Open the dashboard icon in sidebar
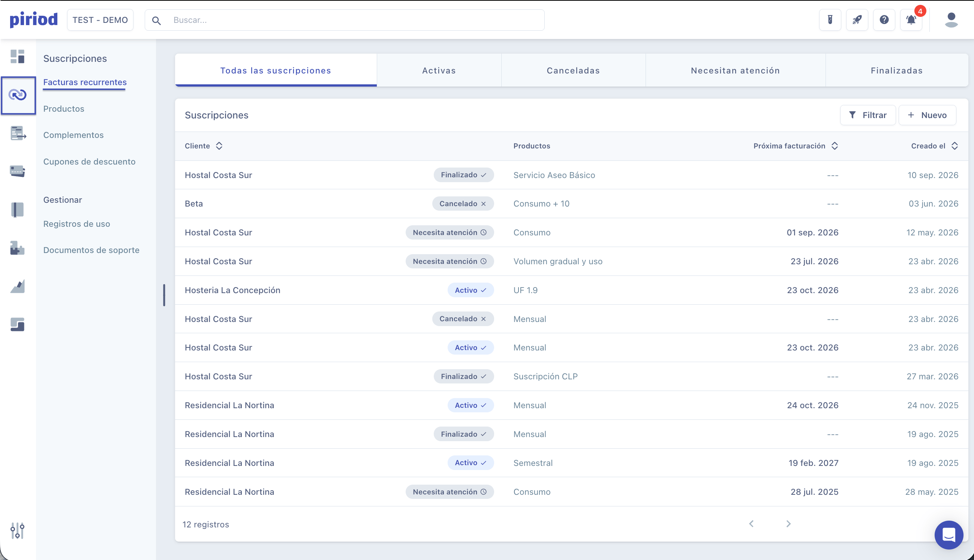Image resolution: width=974 pixels, height=560 pixels. [x=18, y=57]
